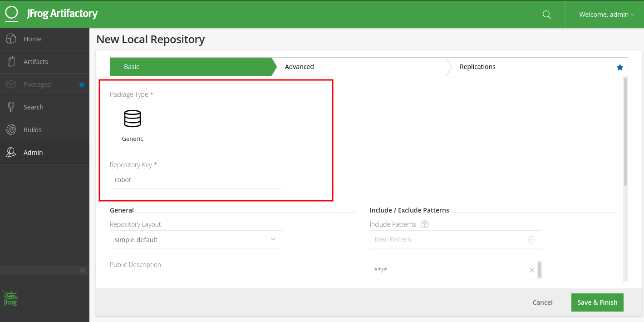Click the Repository Layout label
Screen dimensions: 644x322
[x=135, y=224]
